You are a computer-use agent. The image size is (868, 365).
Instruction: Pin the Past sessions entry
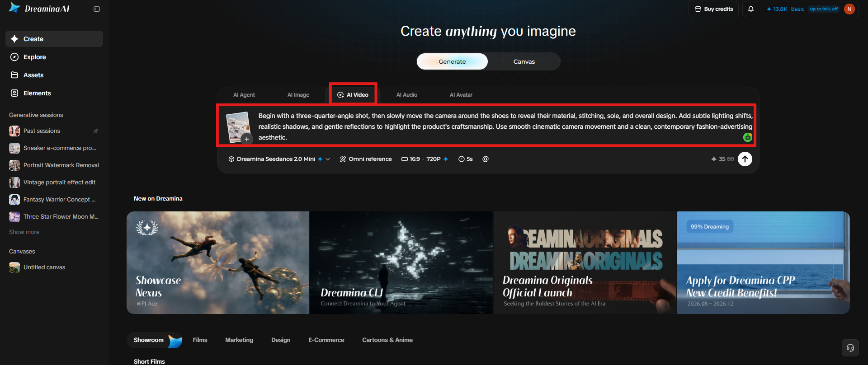click(96, 131)
